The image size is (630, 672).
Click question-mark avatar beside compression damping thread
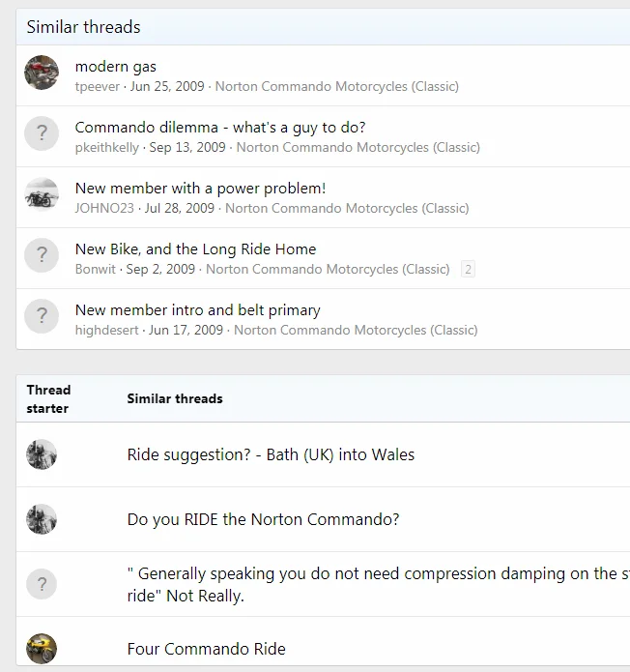click(42, 584)
